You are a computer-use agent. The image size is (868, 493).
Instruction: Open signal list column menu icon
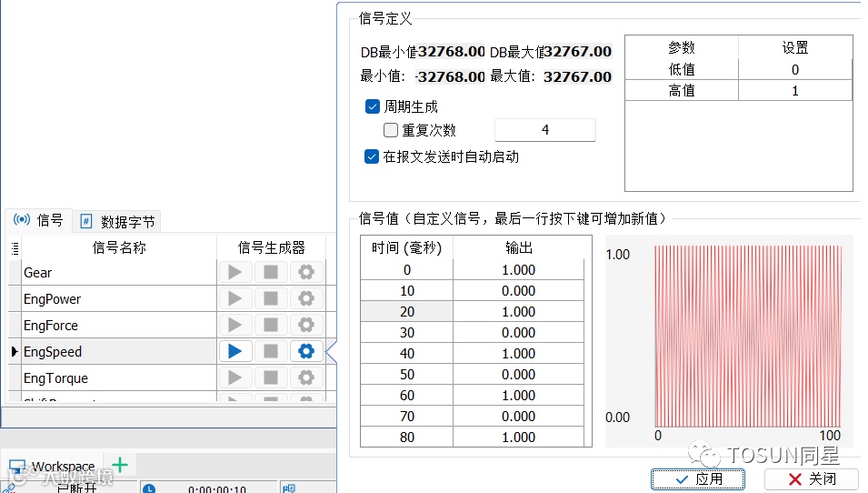click(15, 248)
